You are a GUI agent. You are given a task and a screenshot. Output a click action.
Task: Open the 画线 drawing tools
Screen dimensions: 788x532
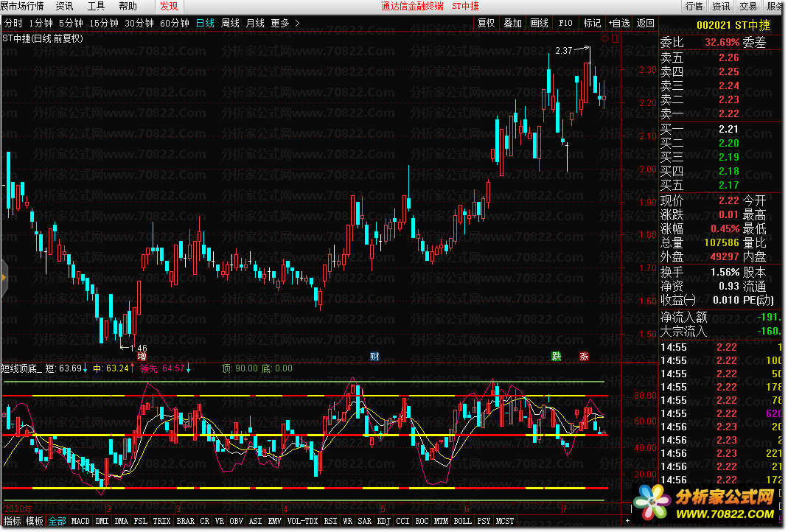coord(540,23)
